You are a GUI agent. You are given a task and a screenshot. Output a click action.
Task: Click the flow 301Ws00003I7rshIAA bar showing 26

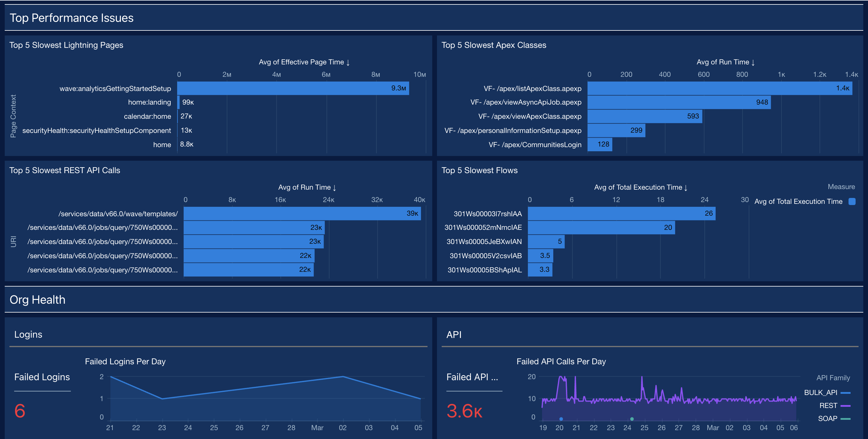(x=622, y=213)
